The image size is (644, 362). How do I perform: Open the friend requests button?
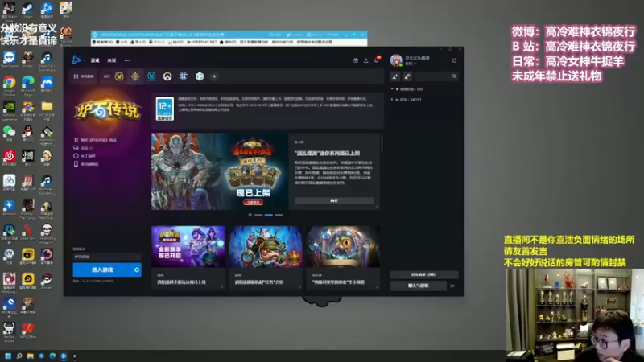point(424,274)
